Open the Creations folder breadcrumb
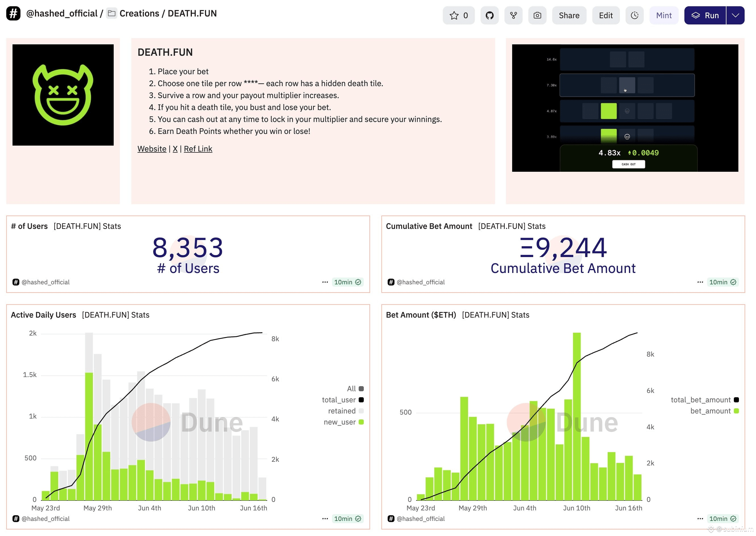The image size is (756, 536). tap(139, 14)
